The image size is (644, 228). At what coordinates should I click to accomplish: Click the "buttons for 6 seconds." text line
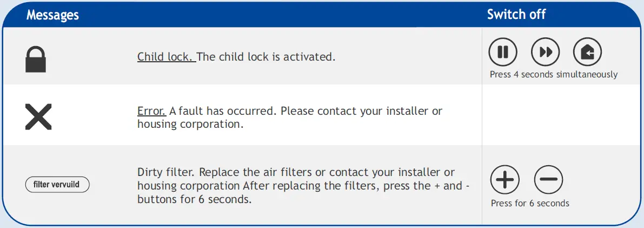click(195, 199)
